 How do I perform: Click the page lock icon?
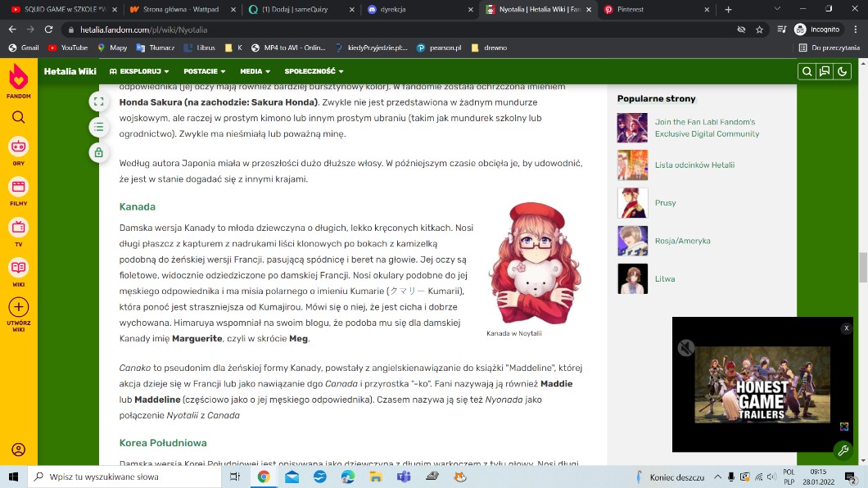[98, 152]
